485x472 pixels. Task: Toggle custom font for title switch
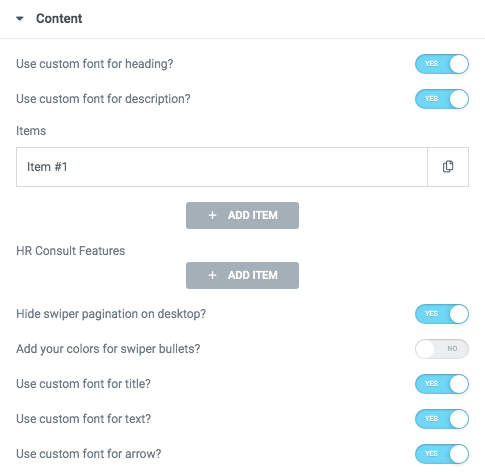coord(442,384)
